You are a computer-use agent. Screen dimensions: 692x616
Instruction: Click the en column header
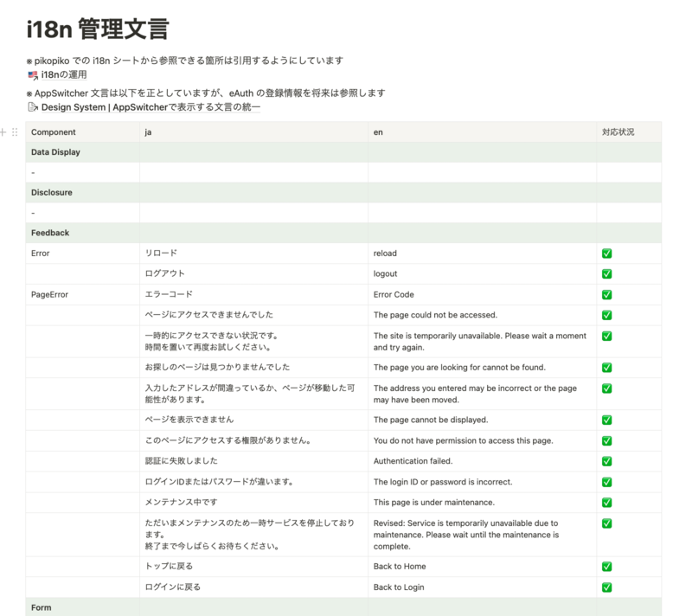coord(483,132)
